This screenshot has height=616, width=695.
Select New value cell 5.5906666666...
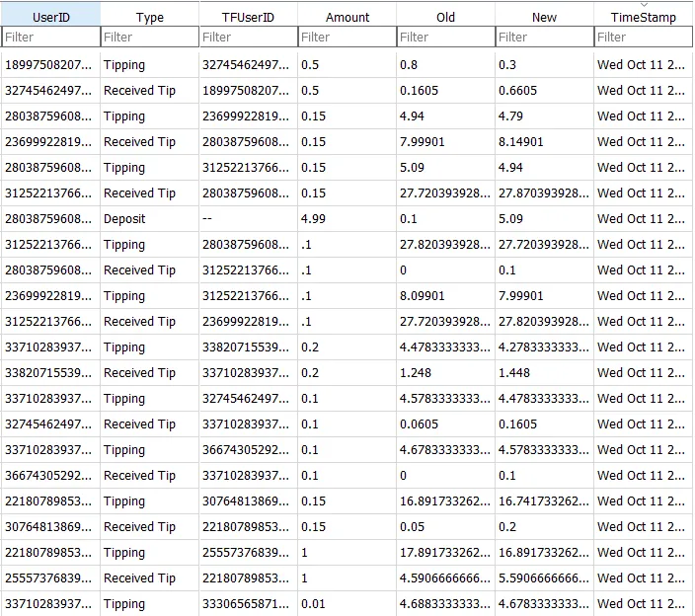click(544, 577)
